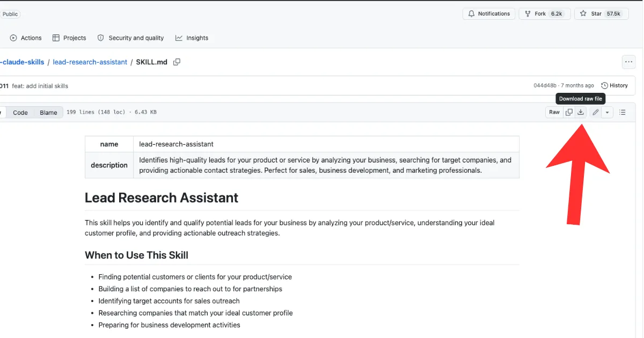Image resolution: width=644 pixels, height=338 pixels.
Task: Click 'Preparing for business development activities' bullet
Action: coord(169,325)
